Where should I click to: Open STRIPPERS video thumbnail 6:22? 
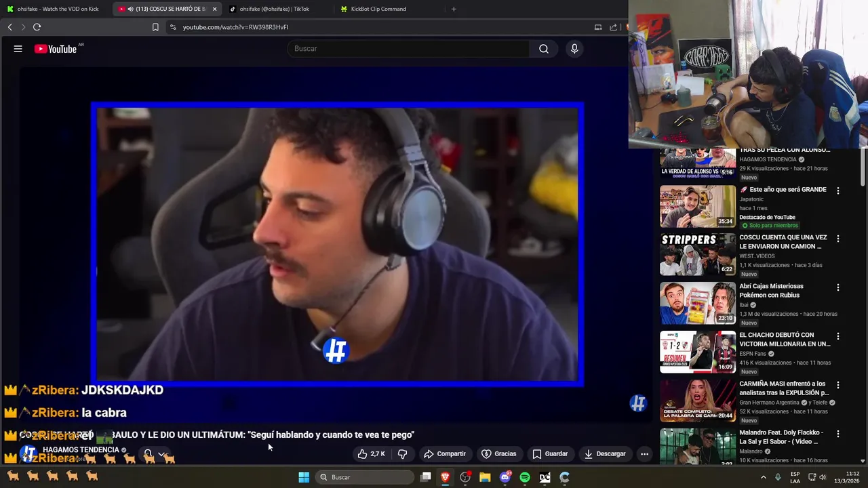(698, 255)
